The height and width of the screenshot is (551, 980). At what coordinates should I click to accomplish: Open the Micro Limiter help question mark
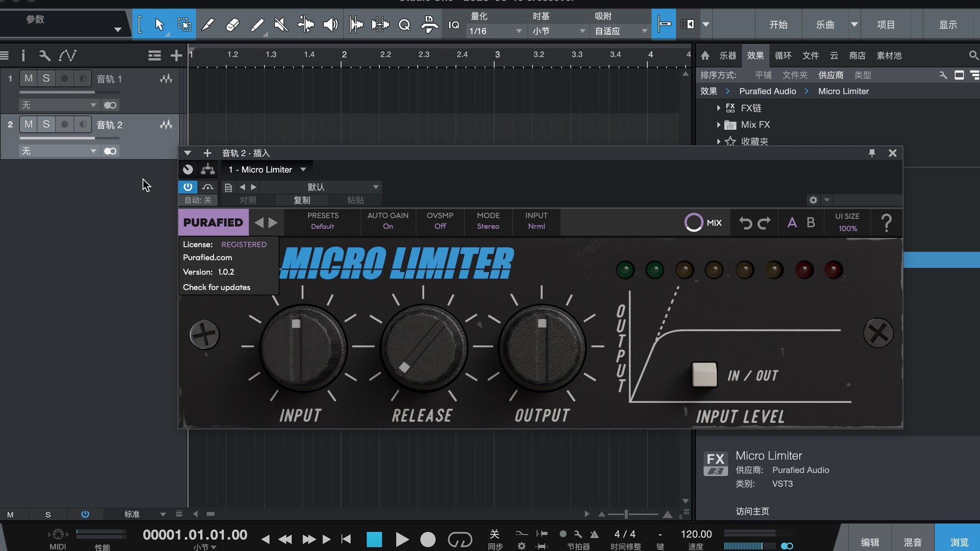click(x=887, y=223)
